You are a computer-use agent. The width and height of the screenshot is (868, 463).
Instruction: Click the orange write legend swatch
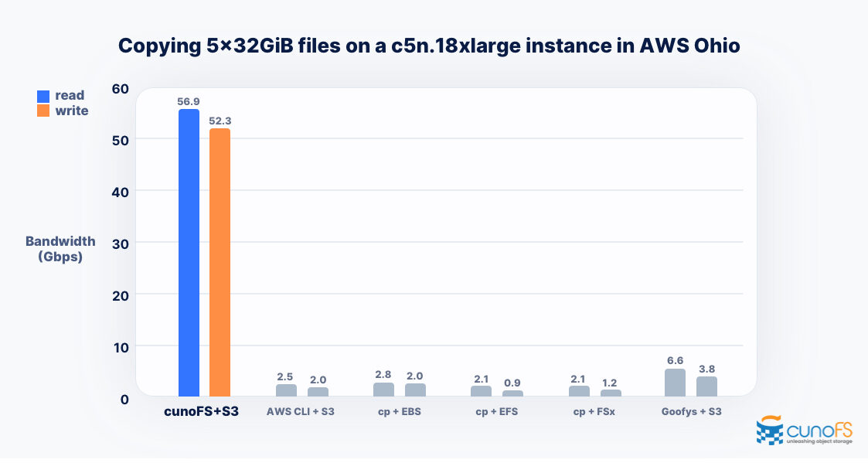click(43, 111)
